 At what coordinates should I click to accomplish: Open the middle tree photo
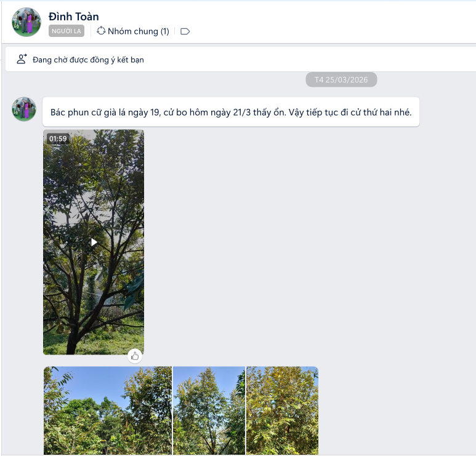[209, 410]
